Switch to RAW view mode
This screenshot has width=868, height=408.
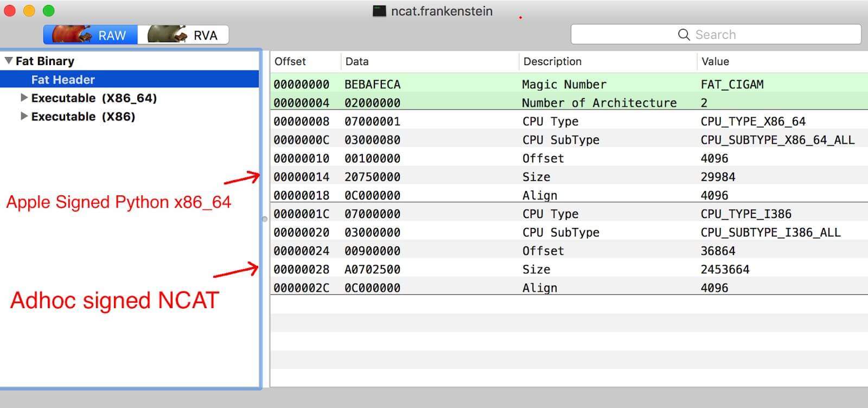91,35
